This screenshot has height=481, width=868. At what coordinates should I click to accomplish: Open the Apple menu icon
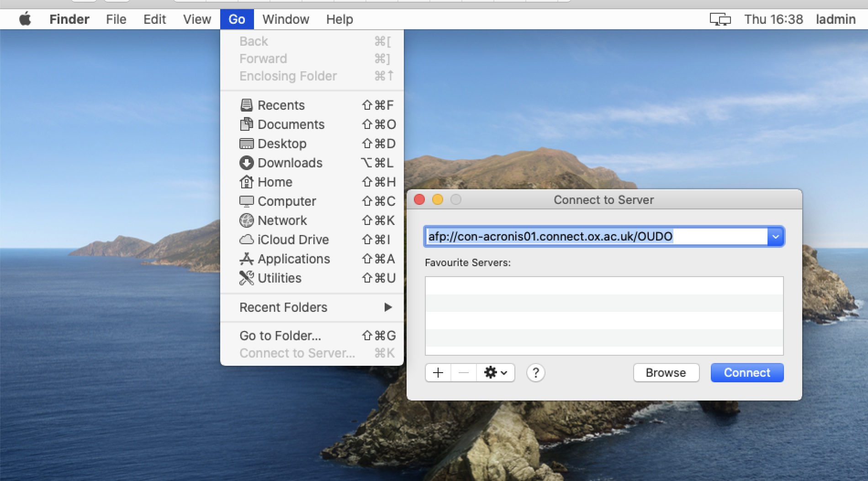pos(25,19)
